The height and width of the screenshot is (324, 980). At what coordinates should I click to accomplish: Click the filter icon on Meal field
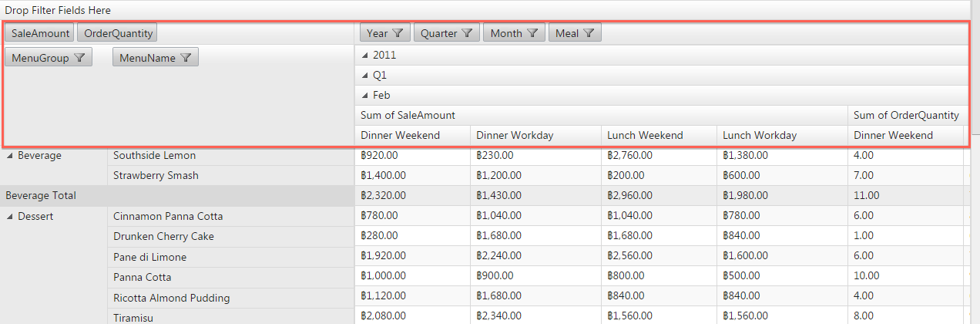pos(589,33)
